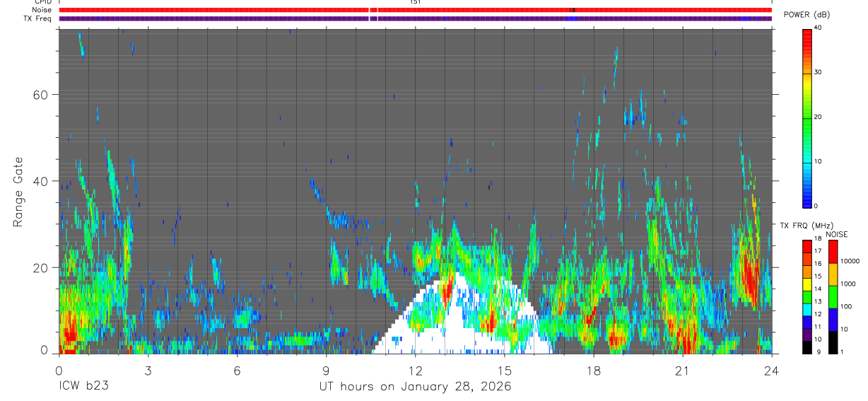
Task: Click the '15' tick on UT hours axis
Action: point(504,369)
